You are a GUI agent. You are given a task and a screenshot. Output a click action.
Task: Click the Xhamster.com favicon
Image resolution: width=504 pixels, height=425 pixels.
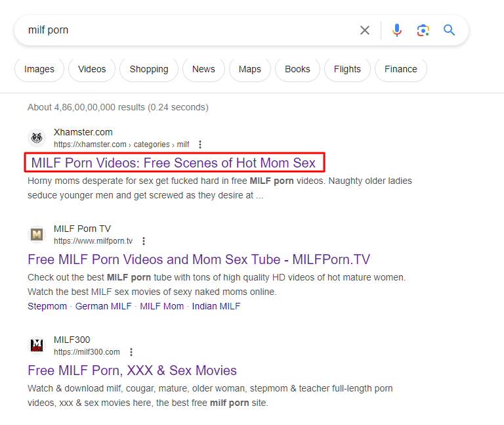point(37,138)
